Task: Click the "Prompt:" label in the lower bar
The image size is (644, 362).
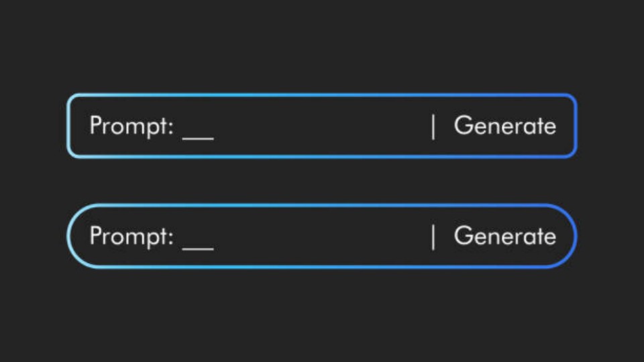Action: (x=131, y=236)
